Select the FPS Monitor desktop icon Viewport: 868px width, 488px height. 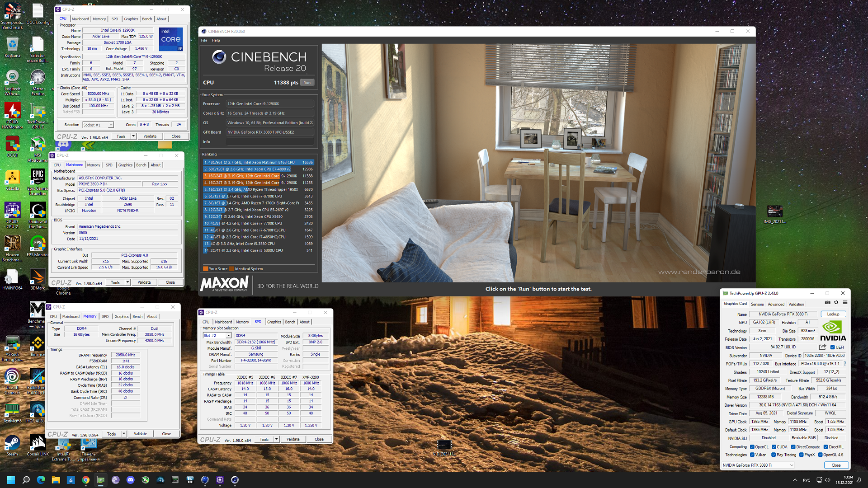(38, 246)
